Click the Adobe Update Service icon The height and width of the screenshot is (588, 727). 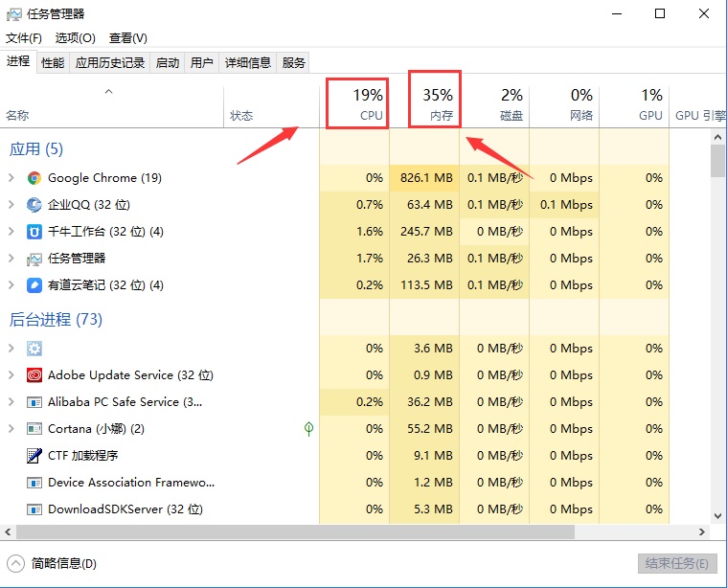(34, 375)
